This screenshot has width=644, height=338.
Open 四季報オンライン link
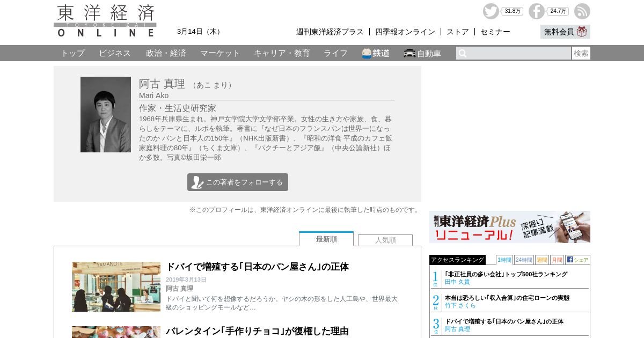tap(405, 32)
